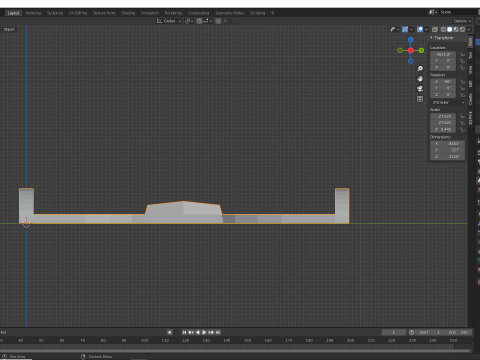Open the rotation mode XYZ Euler dropdown
The image size is (480, 360).
point(447,102)
